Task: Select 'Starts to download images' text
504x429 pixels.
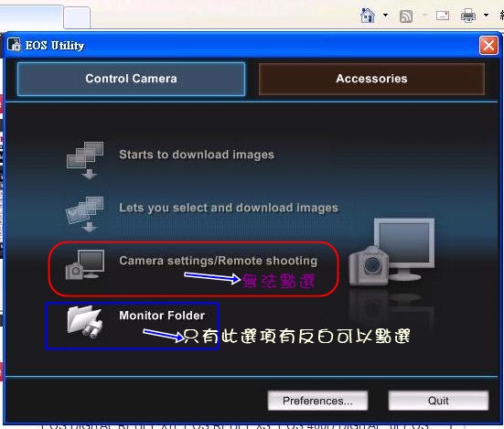Action: pos(197,155)
